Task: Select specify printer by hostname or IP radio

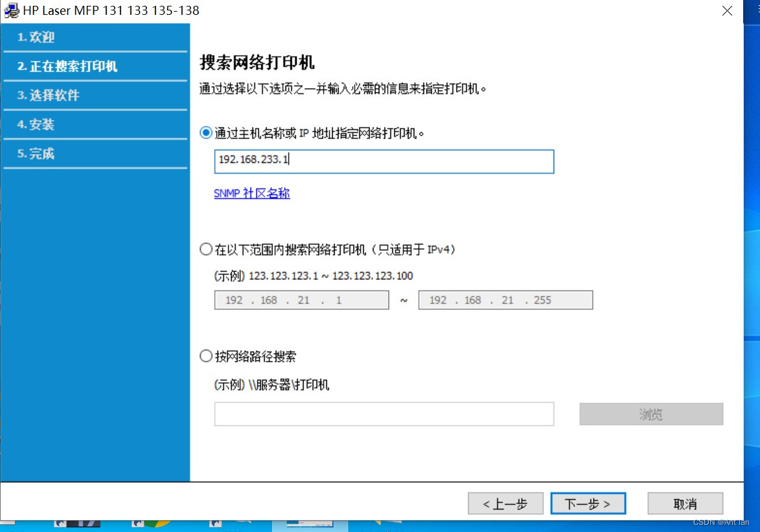Action: pyautogui.click(x=206, y=133)
